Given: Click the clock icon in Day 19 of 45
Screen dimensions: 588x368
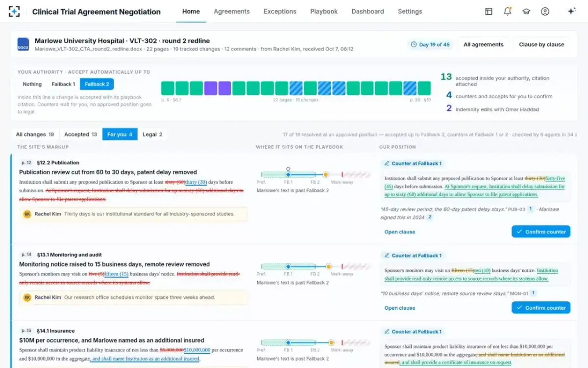Looking at the screenshot, I should [414, 45].
